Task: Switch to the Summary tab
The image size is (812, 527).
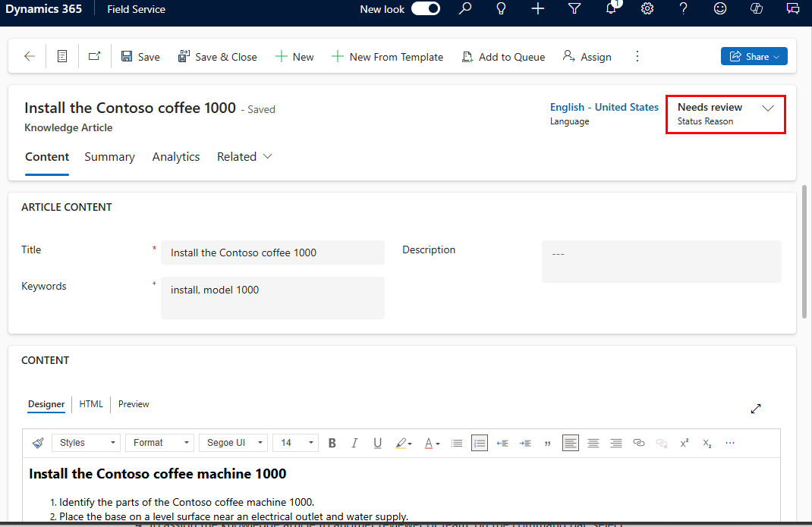Action: click(110, 157)
